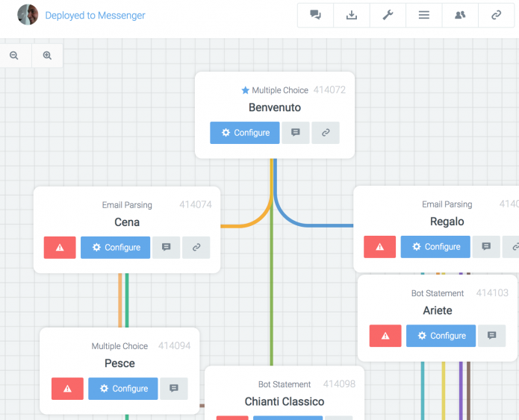Open the team members toolbar icon
Viewport: 519px width, 420px height.
pos(460,15)
